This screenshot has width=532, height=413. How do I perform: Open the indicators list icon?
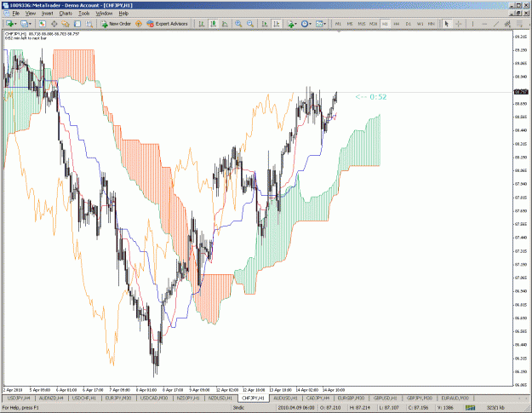coord(290,24)
